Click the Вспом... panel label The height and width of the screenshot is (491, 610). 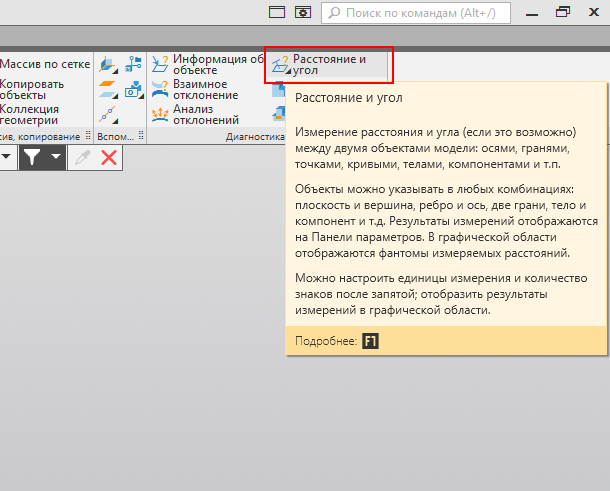tap(115, 137)
